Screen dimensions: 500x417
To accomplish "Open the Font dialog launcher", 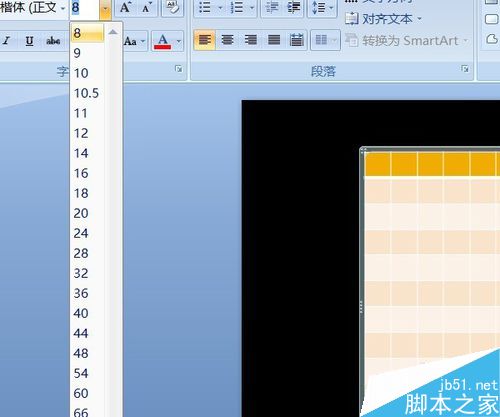I will (179, 69).
